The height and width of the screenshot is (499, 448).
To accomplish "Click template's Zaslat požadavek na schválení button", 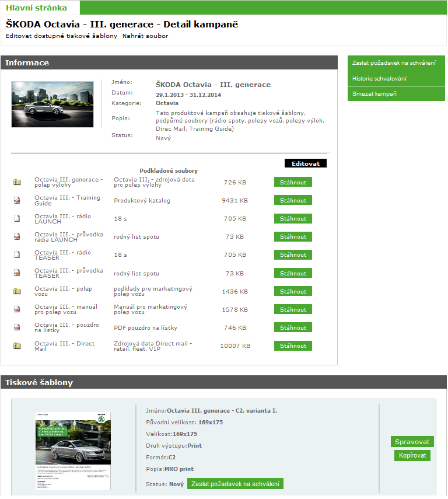I will pos(235,484).
